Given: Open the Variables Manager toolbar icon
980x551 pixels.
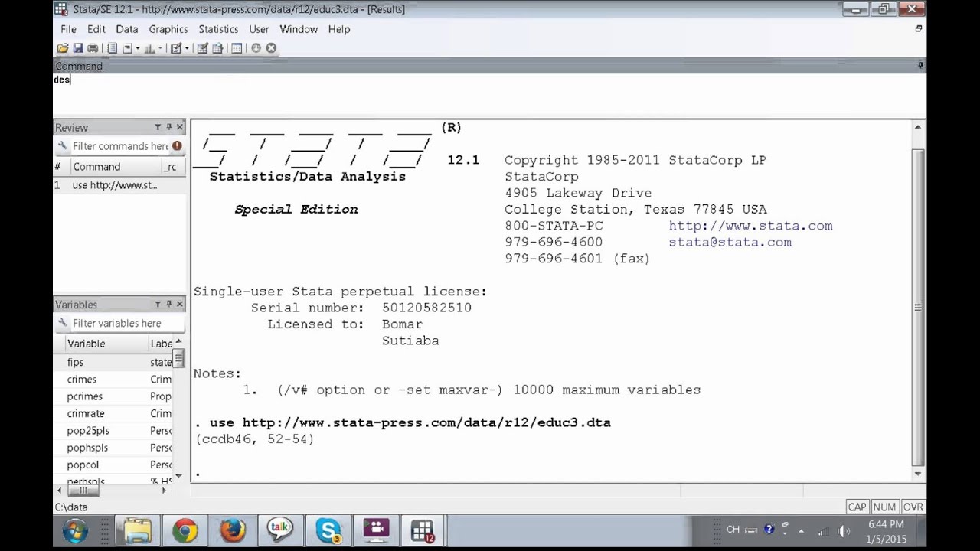Looking at the screenshot, I should coord(237,48).
